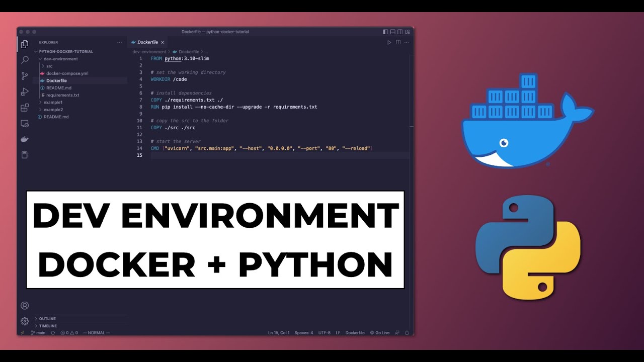Click Spaces: 4 indentation setting
644x362 pixels.
(304, 333)
